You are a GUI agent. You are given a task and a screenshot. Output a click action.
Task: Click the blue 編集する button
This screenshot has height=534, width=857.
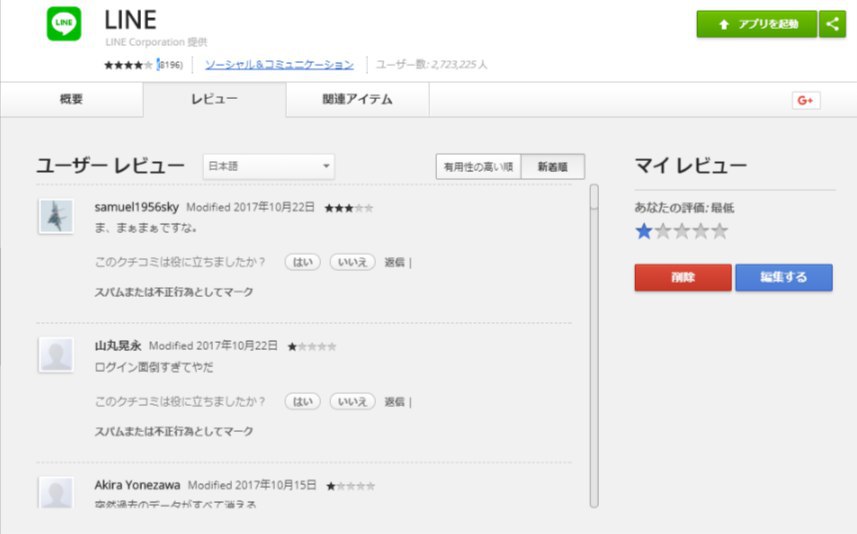(x=783, y=277)
